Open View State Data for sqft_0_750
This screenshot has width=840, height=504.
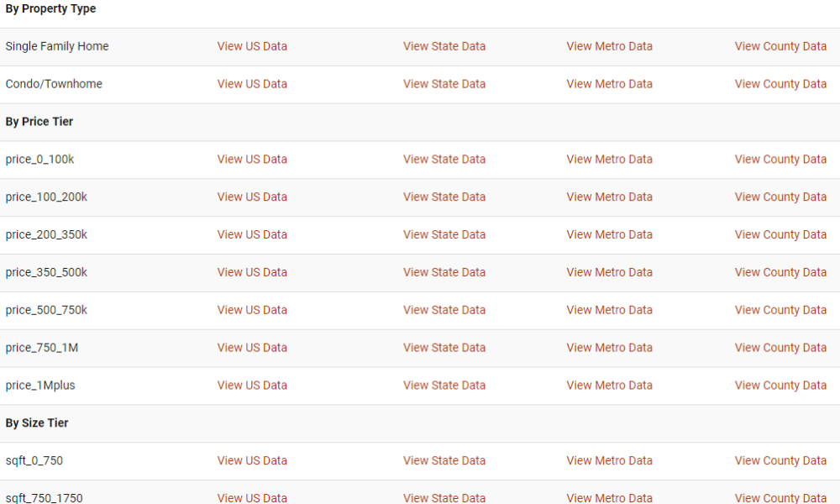444,460
